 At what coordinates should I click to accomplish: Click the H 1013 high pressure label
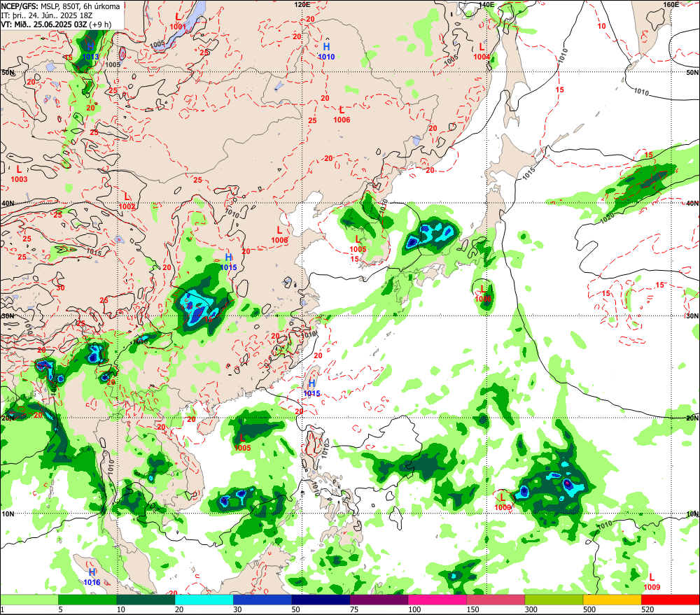tap(90, 51)
